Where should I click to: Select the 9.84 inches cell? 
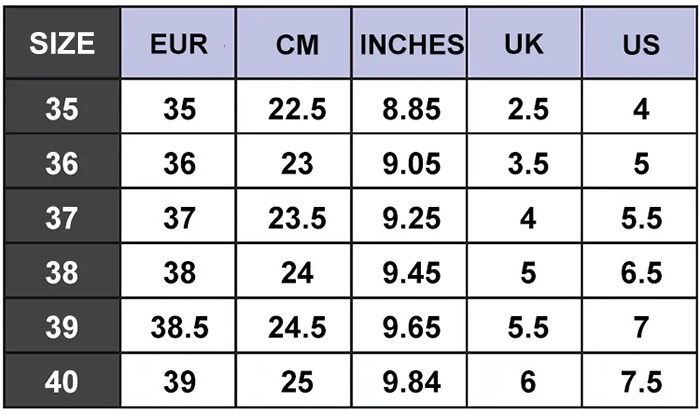411,381
